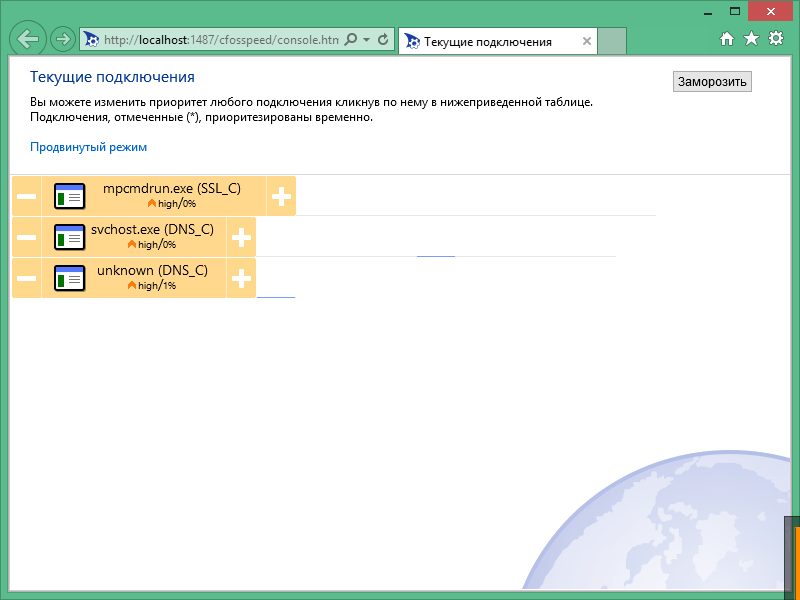Click the plus button for mpcmdrun.exe
The image size is (800, 600).
point(281,196)
